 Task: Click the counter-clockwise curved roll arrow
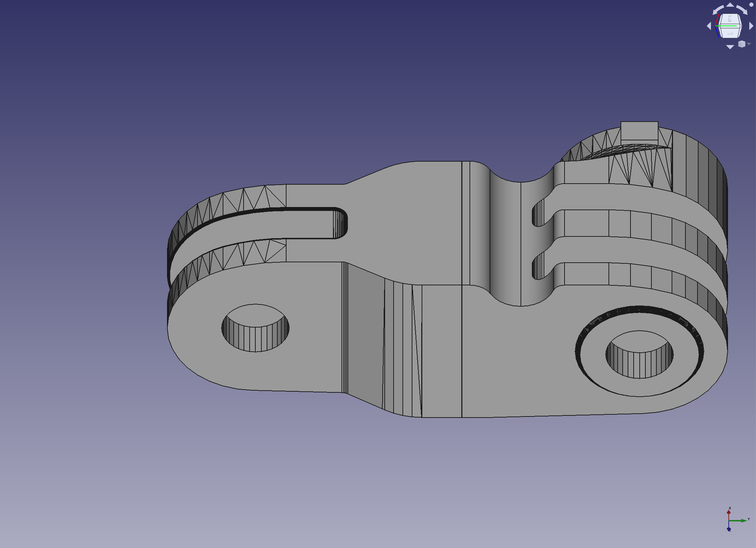click(718, 10)
